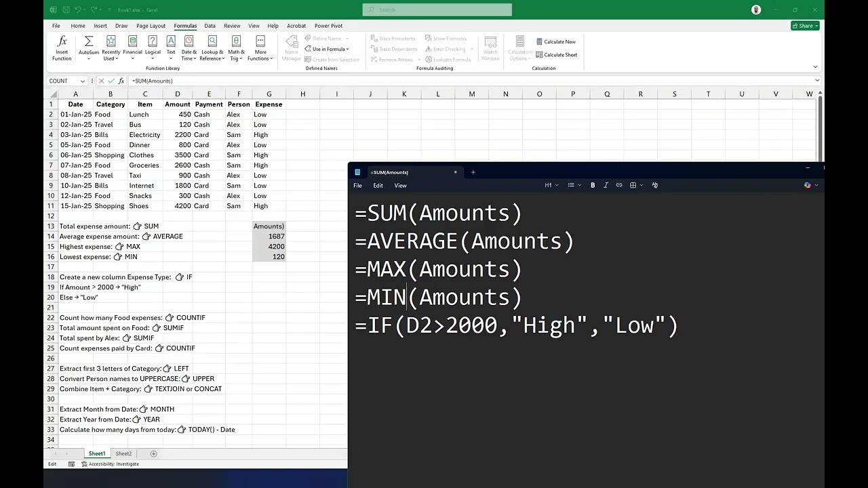Click Calculate Sheet

pyautogui.click(x=557, y=55)
